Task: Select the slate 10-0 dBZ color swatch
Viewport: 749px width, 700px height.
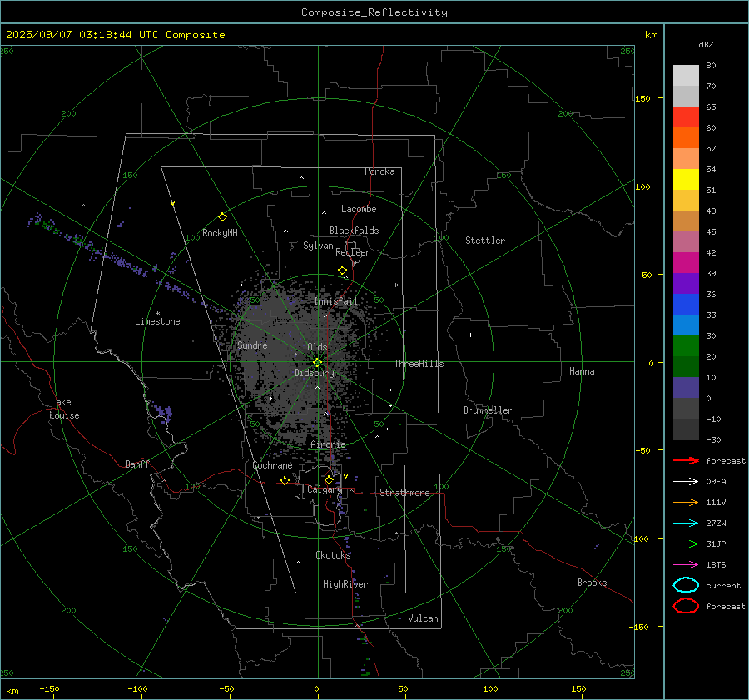Action: tap(686, 388)
